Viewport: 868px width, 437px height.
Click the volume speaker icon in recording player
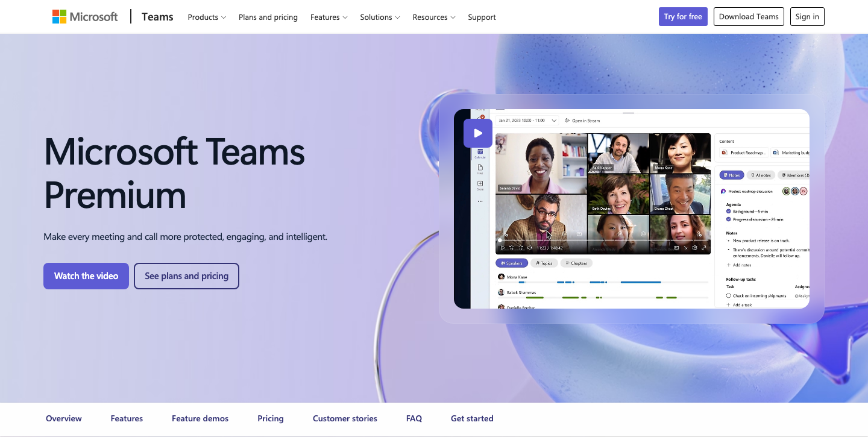[x=530, y=248]
